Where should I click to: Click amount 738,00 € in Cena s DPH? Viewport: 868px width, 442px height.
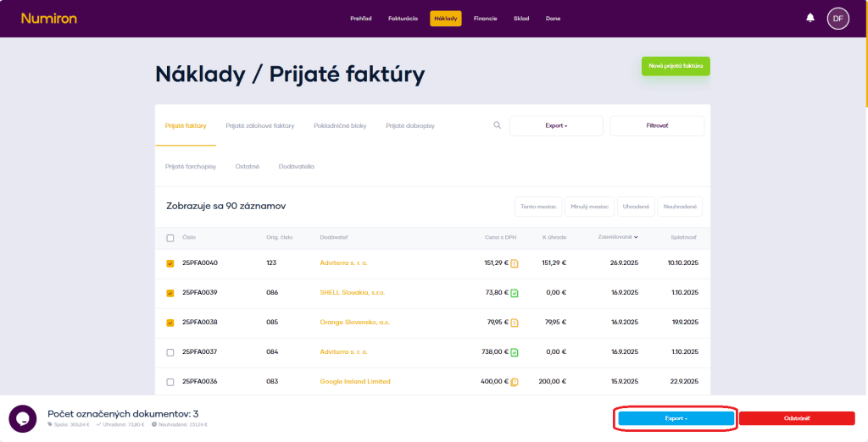[495, 352]
